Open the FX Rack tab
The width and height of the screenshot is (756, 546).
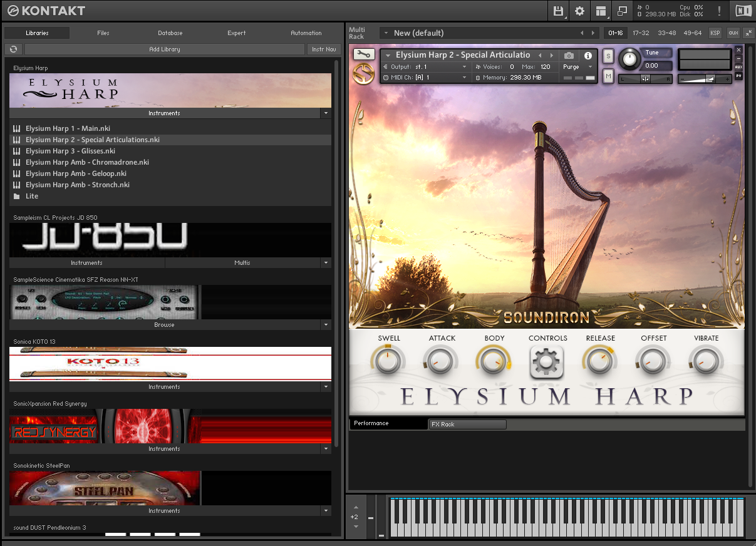467,425
